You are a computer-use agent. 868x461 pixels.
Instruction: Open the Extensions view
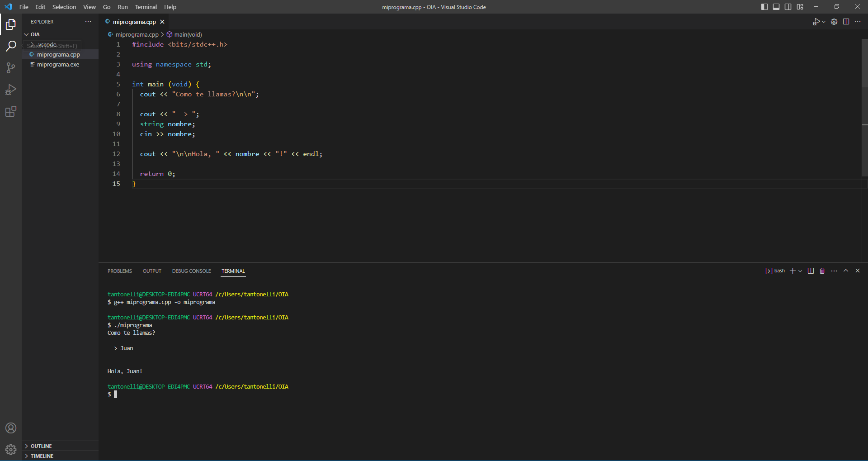pos(11,111)
